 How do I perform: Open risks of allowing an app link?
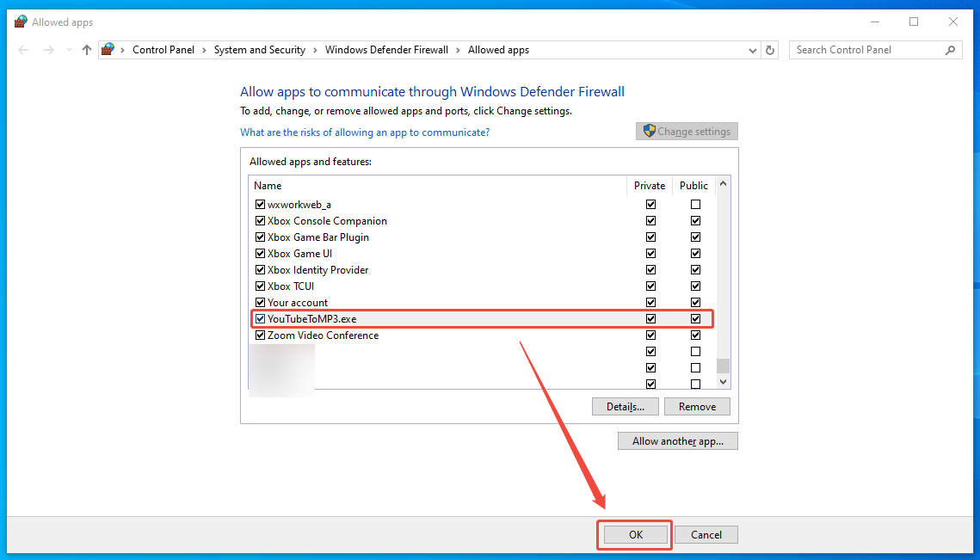[x=365, y=132]
